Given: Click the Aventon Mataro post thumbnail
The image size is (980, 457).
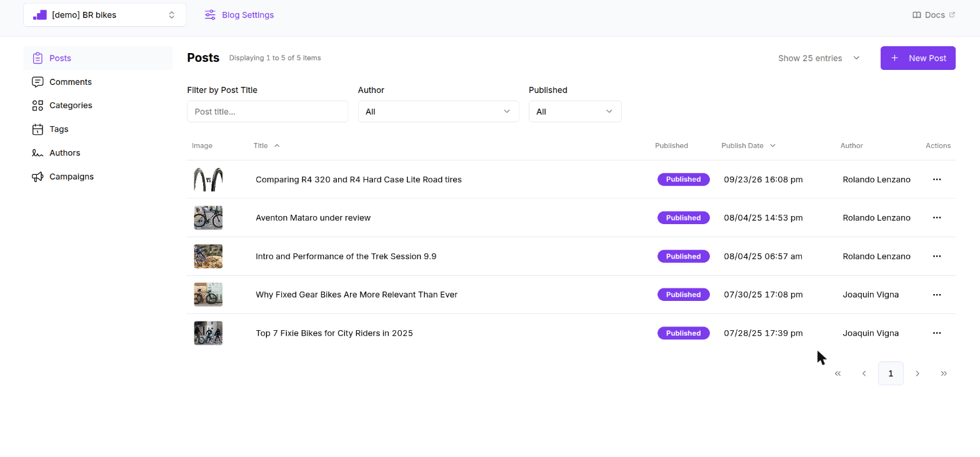Looking at the screenshot, I should [208, 218].
